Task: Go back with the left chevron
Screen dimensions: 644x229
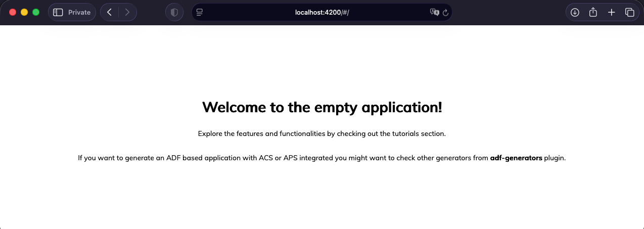Action: point(109,12)
